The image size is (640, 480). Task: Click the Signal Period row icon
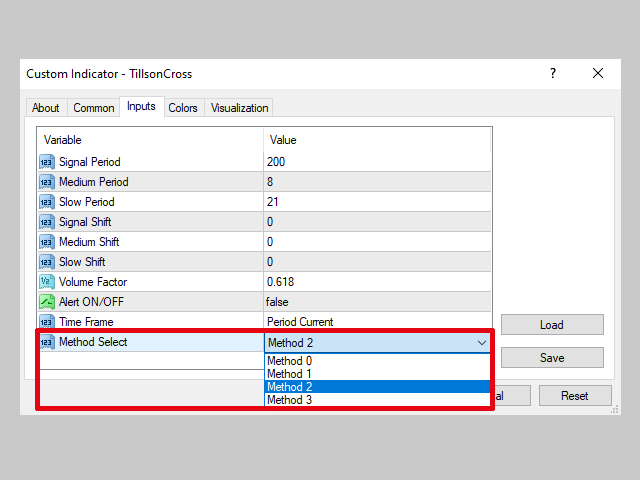point(47,162)
